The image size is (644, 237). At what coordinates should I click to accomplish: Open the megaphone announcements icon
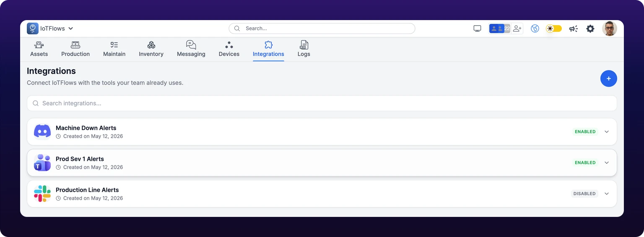coord(573,28)
